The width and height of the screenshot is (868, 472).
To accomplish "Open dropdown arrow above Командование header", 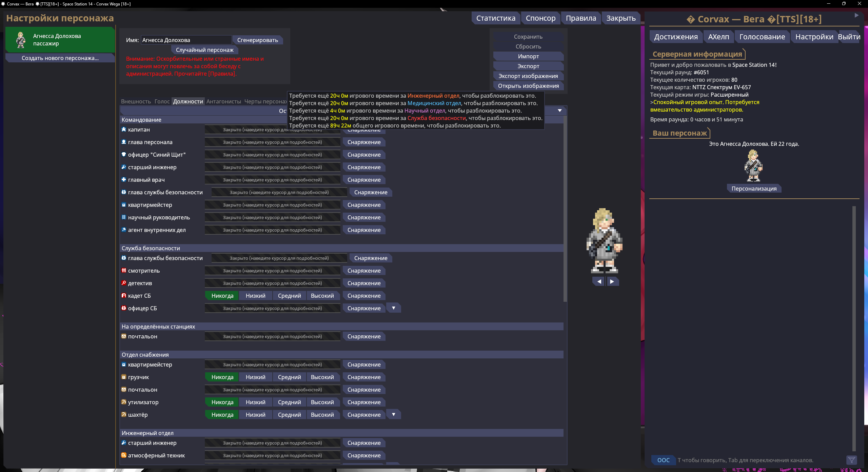I will coord(560,111).
